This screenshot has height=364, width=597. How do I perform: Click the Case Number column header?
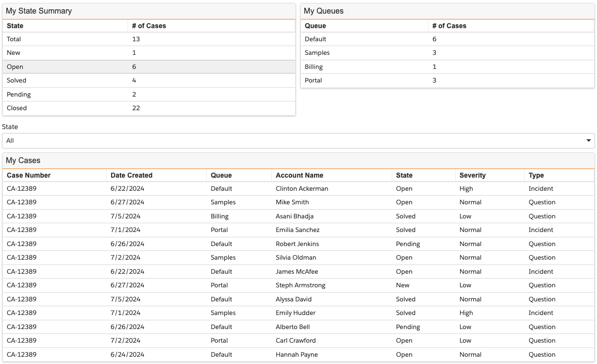pyautogui.click(x=29, y=175)
